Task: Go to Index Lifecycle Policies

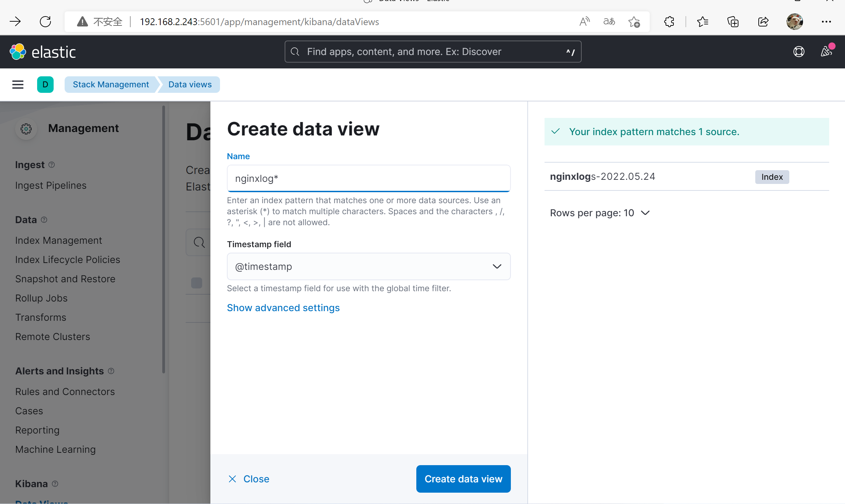Action: pos(67,260)
